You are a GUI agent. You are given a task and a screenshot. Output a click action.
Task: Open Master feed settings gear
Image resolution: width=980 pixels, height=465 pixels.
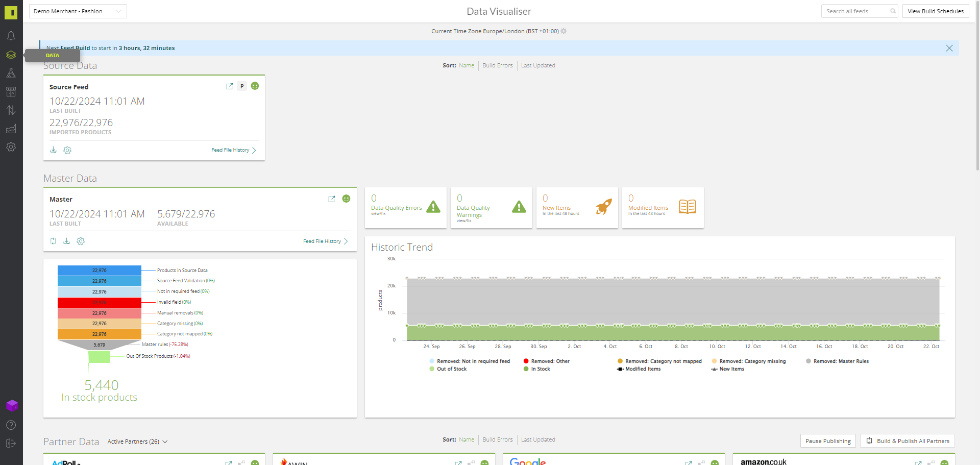point(81,241)
